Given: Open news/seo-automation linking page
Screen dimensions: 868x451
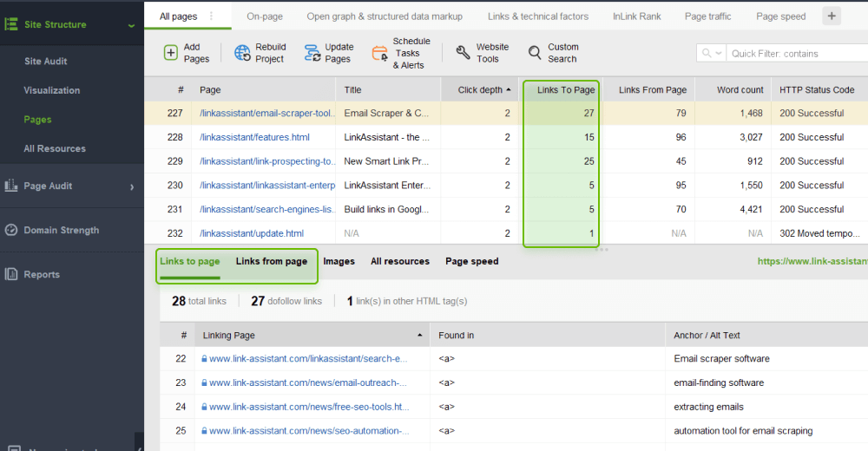Looking at the screenshot, I should [309, 430].
